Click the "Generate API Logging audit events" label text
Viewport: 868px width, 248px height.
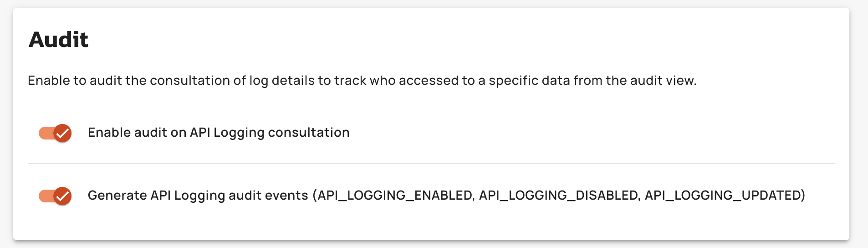[x=198, y=196]
